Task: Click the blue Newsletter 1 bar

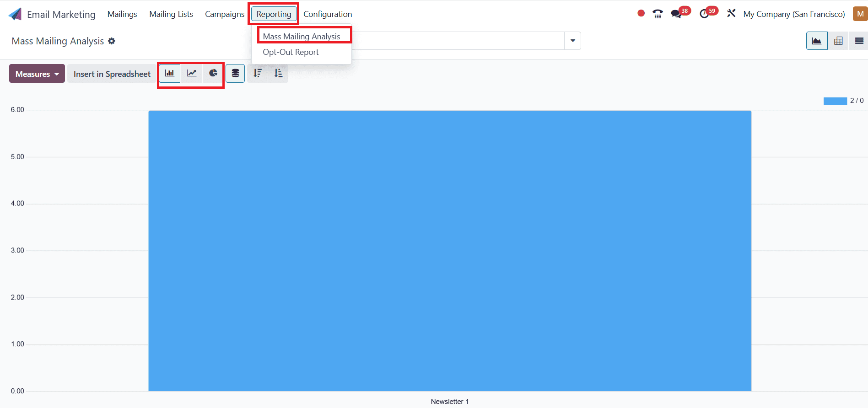Action: [x=450, y=251]
